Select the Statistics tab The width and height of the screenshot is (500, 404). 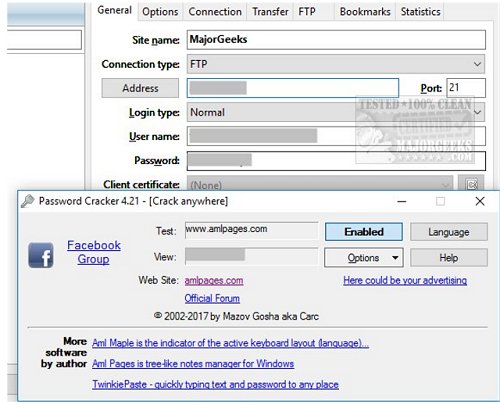coord(420,12)
